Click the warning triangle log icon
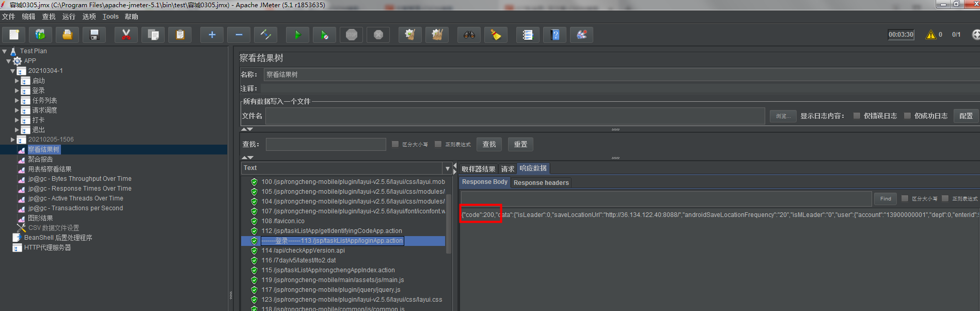This screenshot has height=311, width=980. click(x=930, y=35)
